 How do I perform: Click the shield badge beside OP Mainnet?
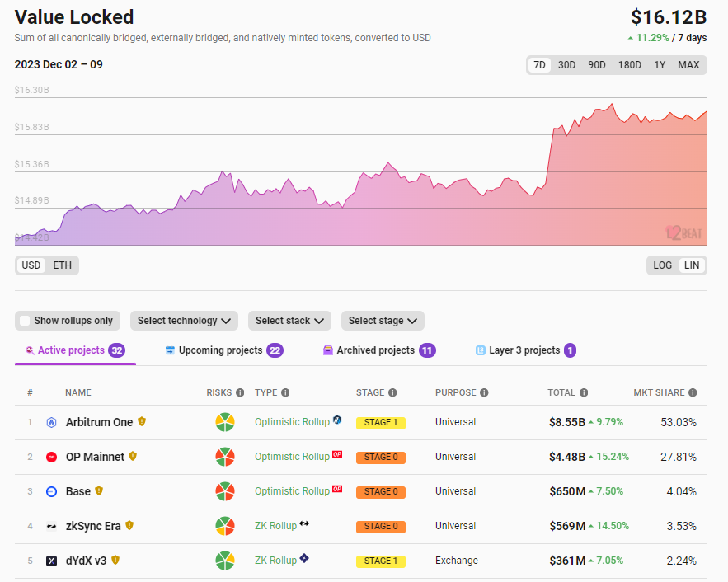click(x=133, y=456)
